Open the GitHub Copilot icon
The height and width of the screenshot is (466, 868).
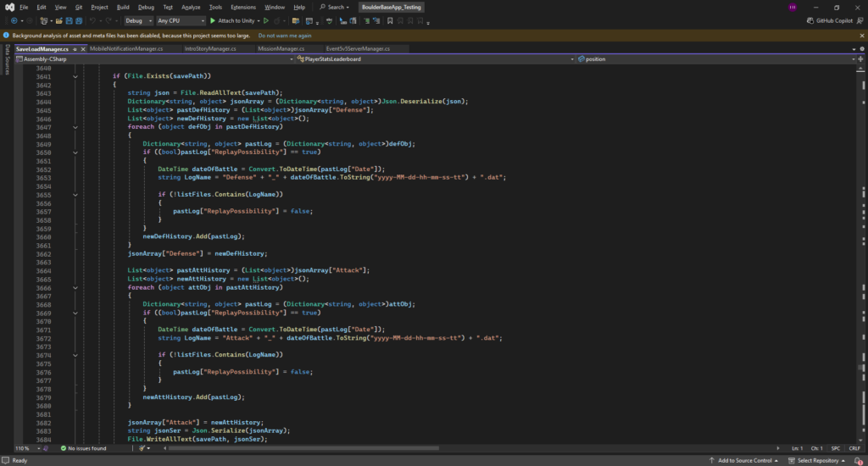pos(810,21)
